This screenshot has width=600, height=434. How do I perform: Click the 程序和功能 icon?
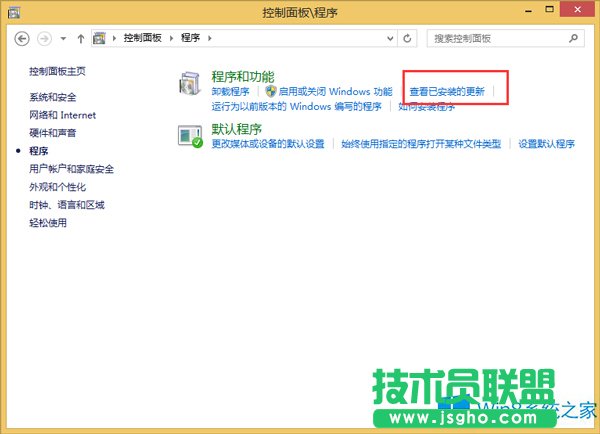coord(190,83)
